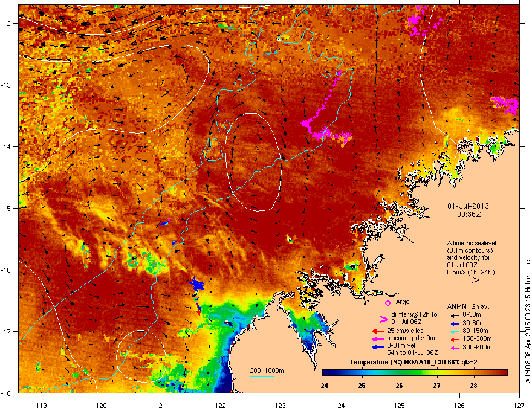Pick the dark blue end of temperature colorbar
Viewport: 532px width, 411px height.
pyautogui.click(x=326, y=373)
